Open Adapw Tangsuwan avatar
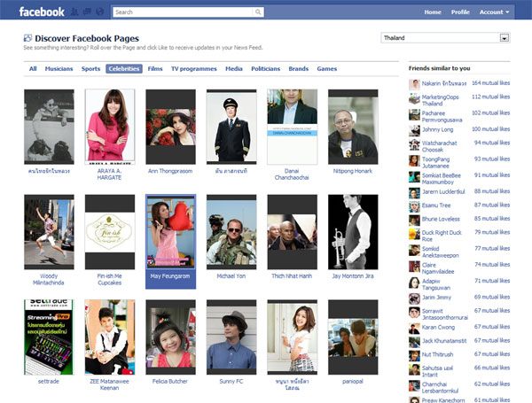 (414, 283)
